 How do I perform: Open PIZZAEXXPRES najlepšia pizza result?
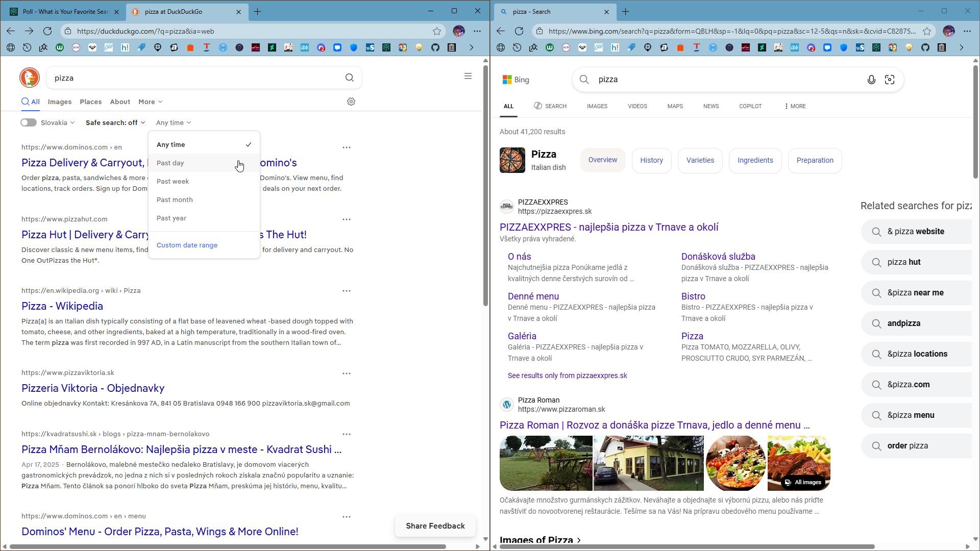coord(609,227)
